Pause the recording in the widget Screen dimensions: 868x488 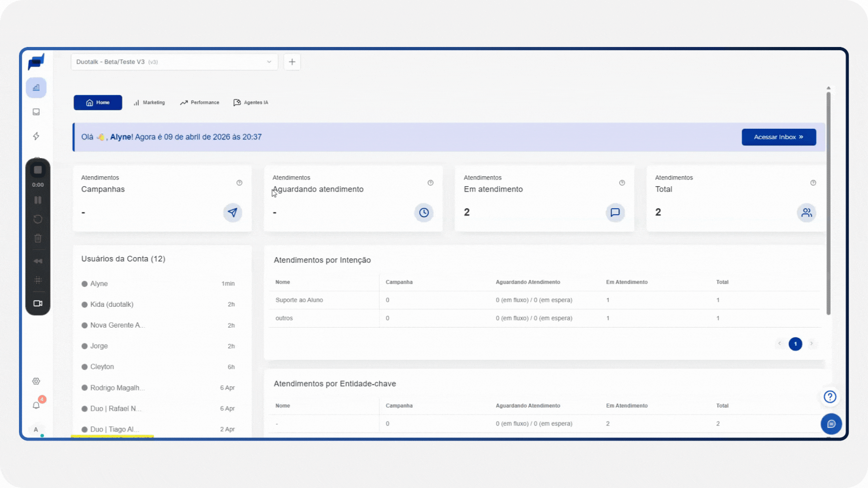point(38,200)
